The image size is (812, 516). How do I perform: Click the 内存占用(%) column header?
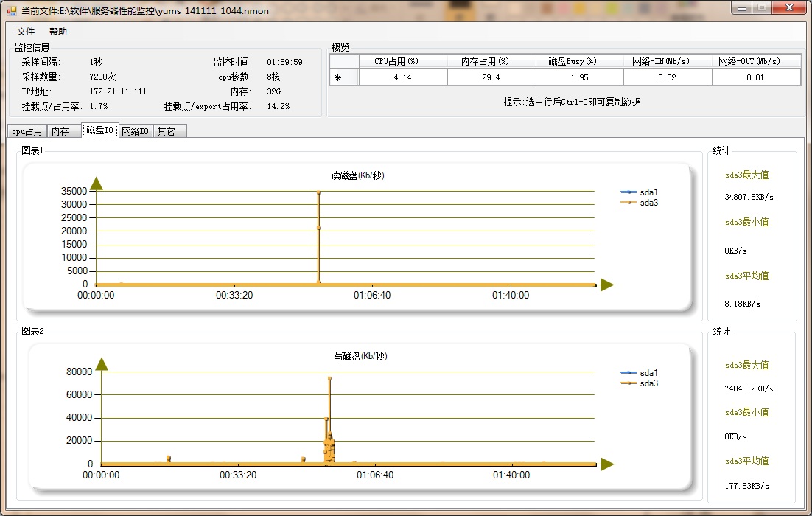point(491,61)
